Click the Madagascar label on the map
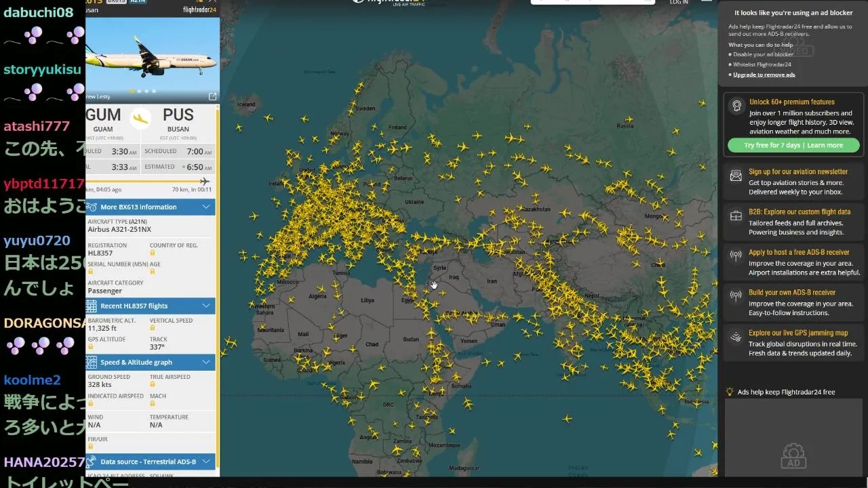Viewport: 868px width, 488px height. [465, 468]
